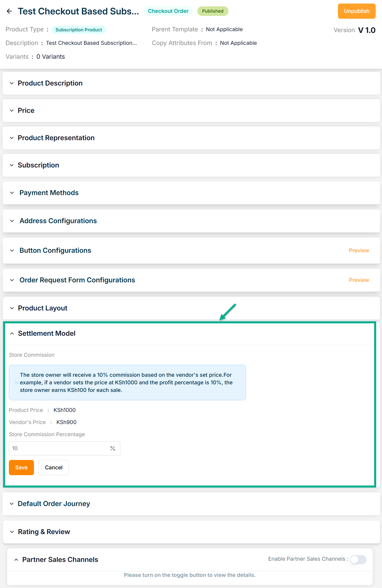Cancel the settlement model changes
Viewport: 382px width, 588px height.
click(x=54, y=468)
